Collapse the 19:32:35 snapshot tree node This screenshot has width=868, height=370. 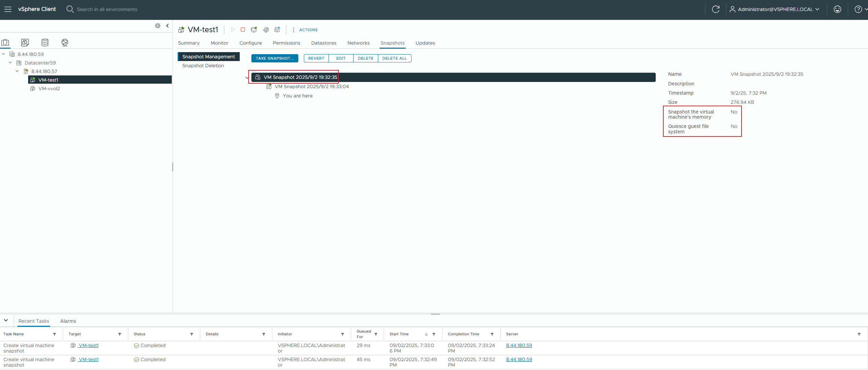[247, 77]
